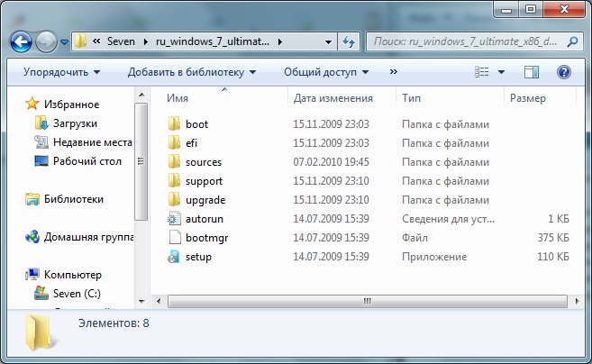Select the support folder icon
This screenshot has height=364, width=592.
(174, 180)
